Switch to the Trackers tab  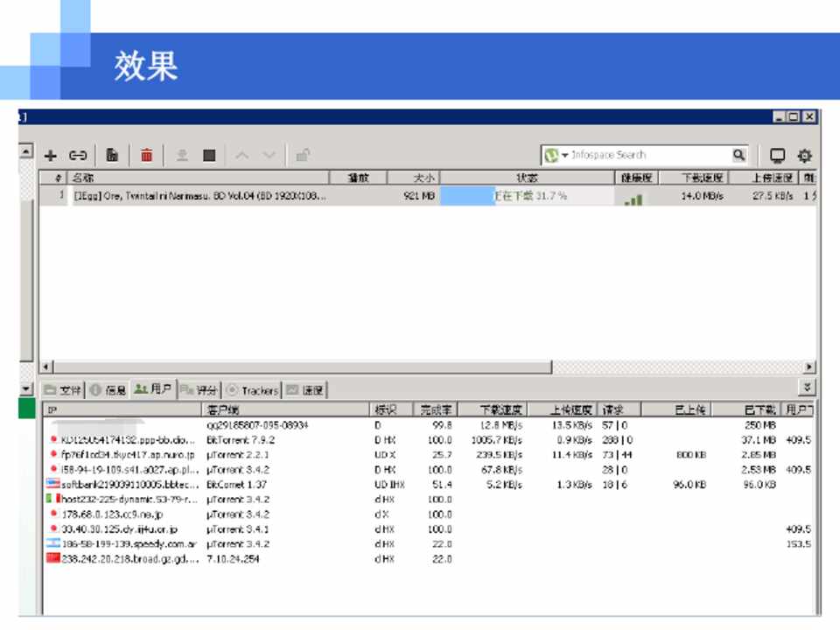pos(252,390)
